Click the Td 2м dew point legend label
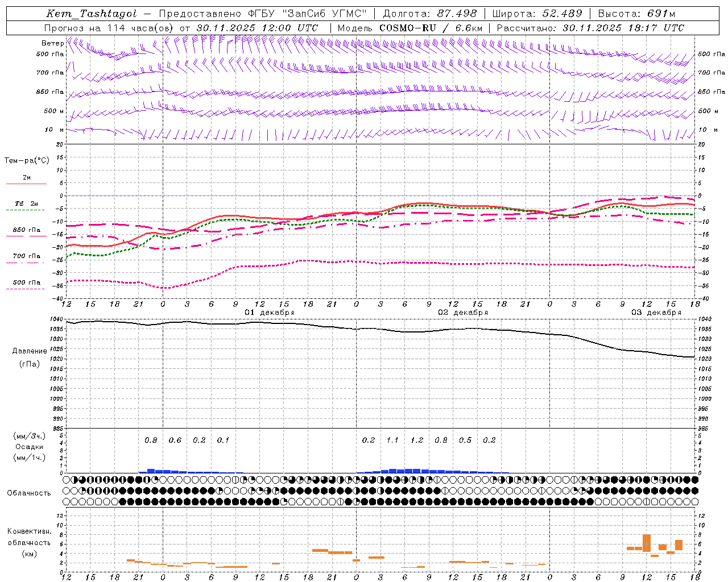The image size is (728, 582). [x=27, y=203]
